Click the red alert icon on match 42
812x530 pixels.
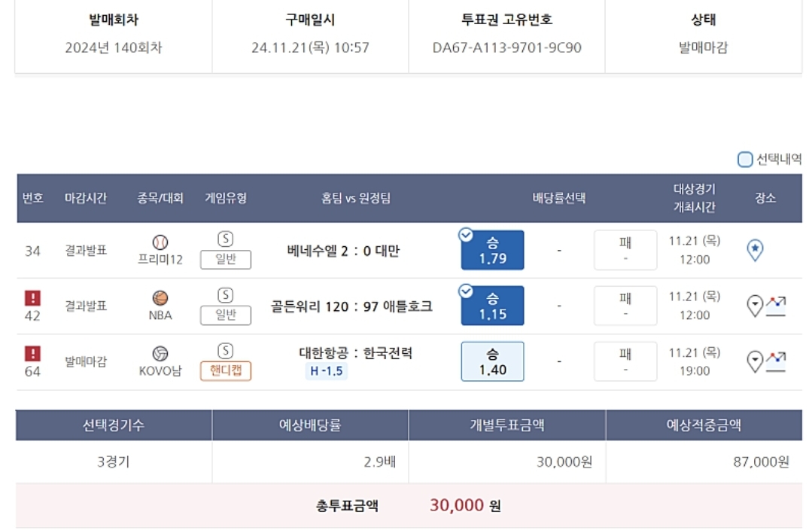32,297
